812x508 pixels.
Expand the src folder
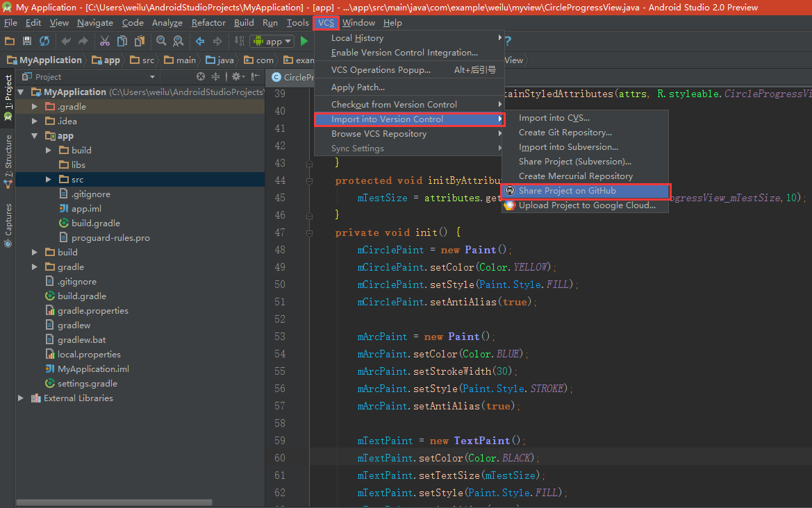coord(48,180)
